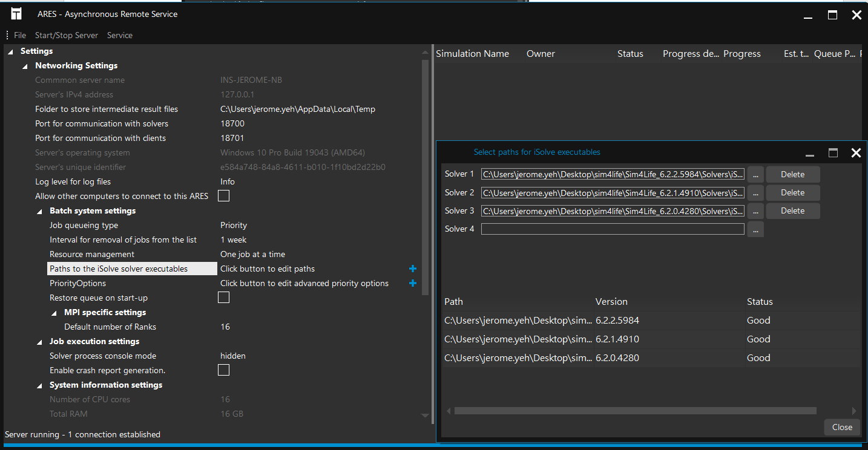This screenshot has width=868, height=450.
Task: Toggle Restore queue on start-up checkbox
Action: [223, 298]
